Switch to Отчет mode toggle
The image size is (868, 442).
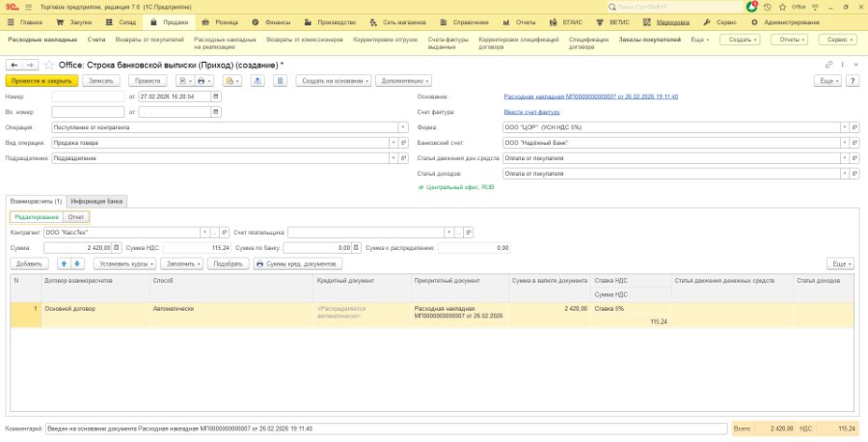point(76,217)
